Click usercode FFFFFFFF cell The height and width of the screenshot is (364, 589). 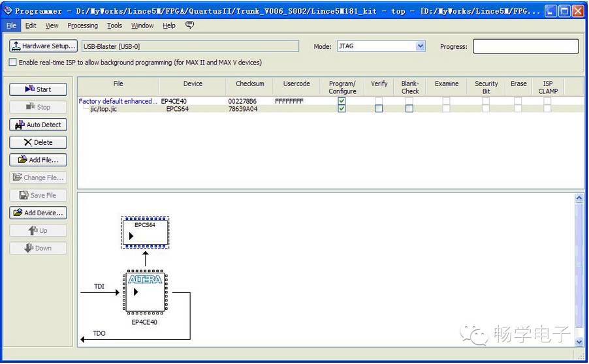click(x=289, y=101)
